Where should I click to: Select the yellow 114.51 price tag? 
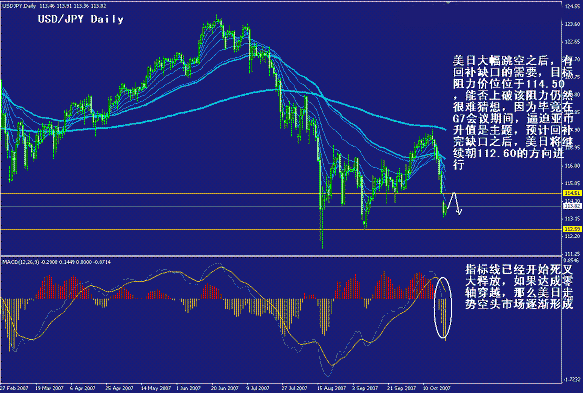point(572,193)
